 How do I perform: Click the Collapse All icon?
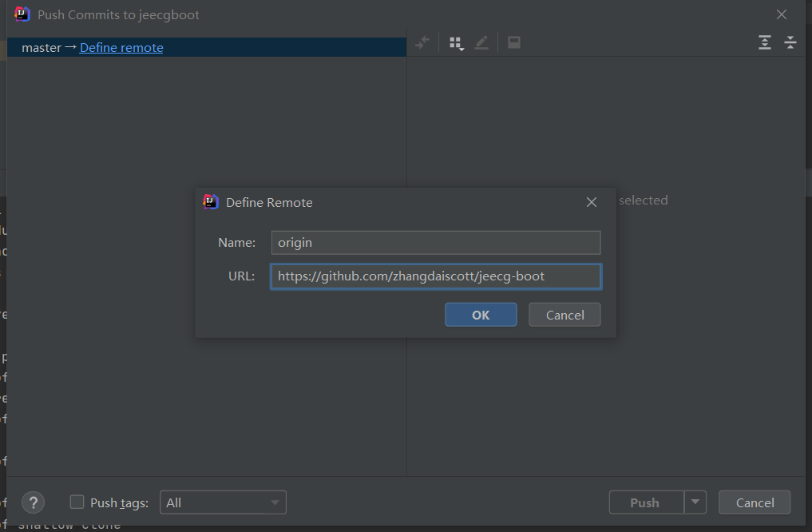click(x=790, y=42)
